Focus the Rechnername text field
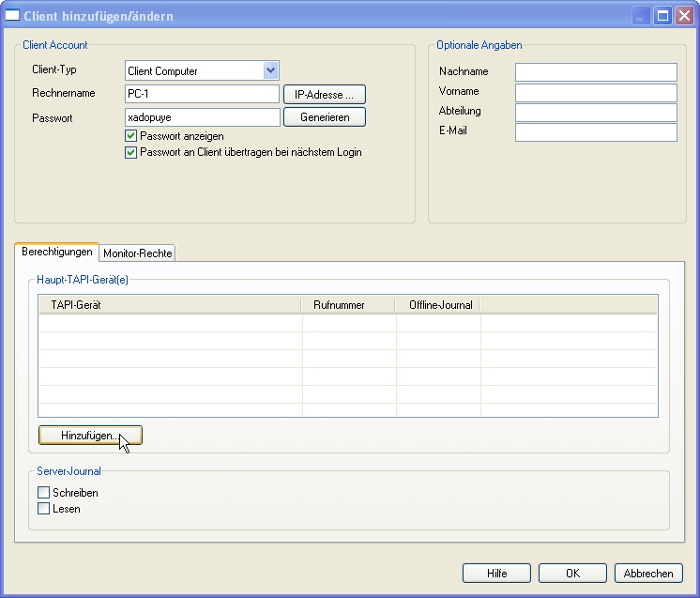Viewport: 700px width, 598px height. click(202, 94)
